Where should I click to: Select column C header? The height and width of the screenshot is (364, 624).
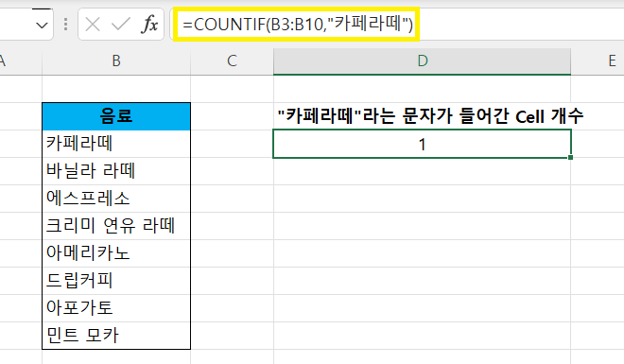232,61
